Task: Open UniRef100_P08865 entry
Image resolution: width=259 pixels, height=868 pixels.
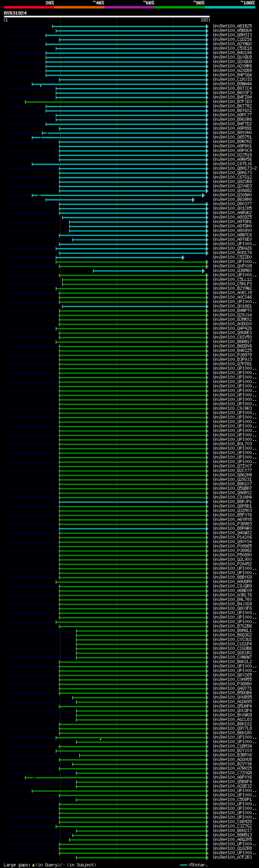Action: point(232,546)
